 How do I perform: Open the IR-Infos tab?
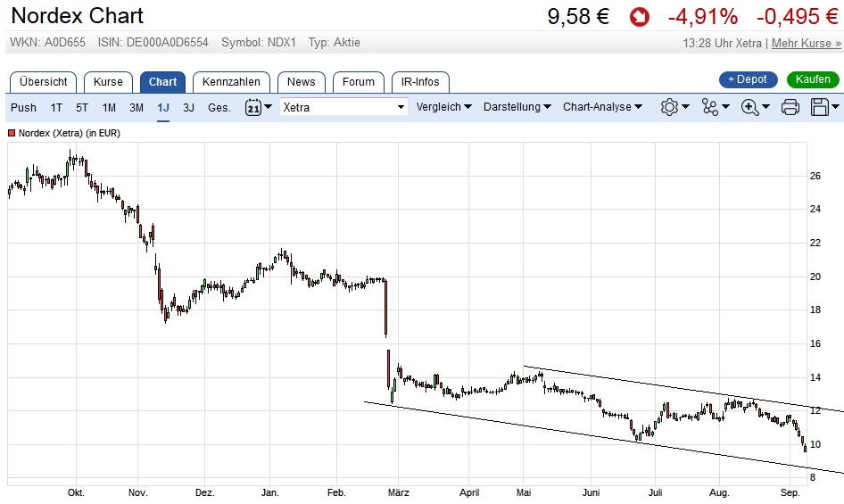(420, 82)
